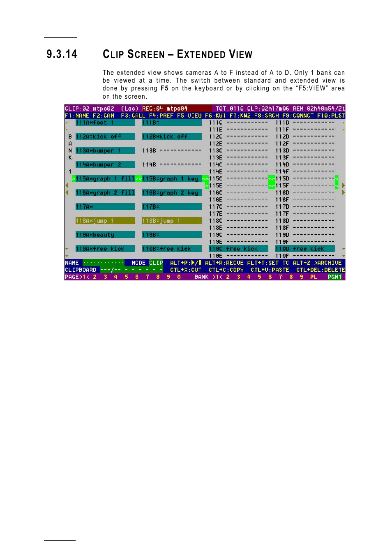Click the F1:NAME function label
The height and width of the screenshot is (555, 392).
(77, 116)
